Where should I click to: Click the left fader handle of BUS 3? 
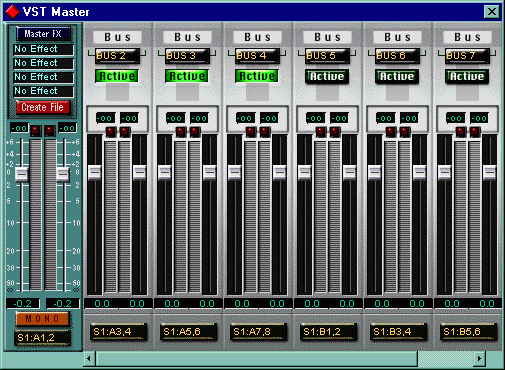164,172
